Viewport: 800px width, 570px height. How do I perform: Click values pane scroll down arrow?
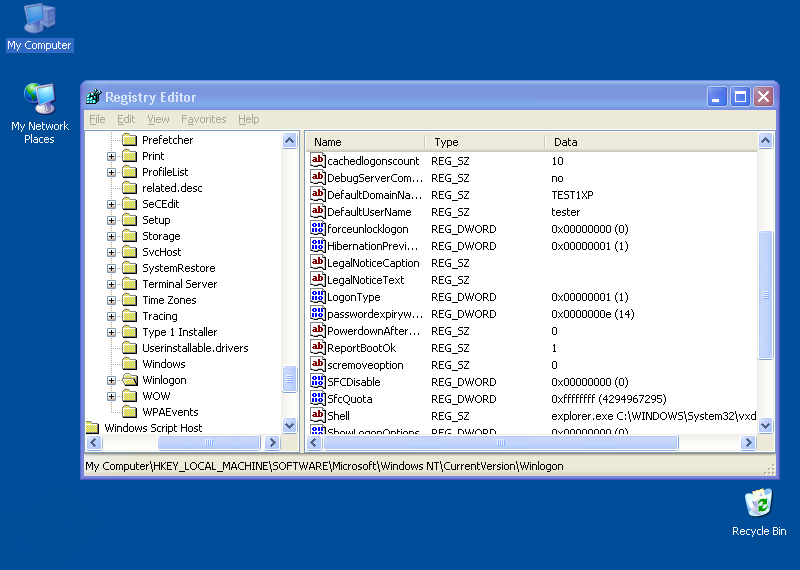(765, 425)
